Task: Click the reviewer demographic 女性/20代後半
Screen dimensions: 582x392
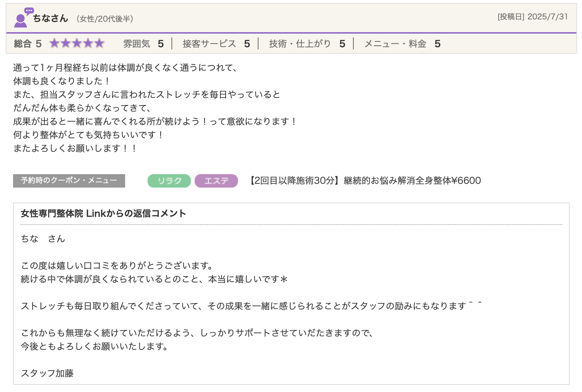Action: point(105,19)
